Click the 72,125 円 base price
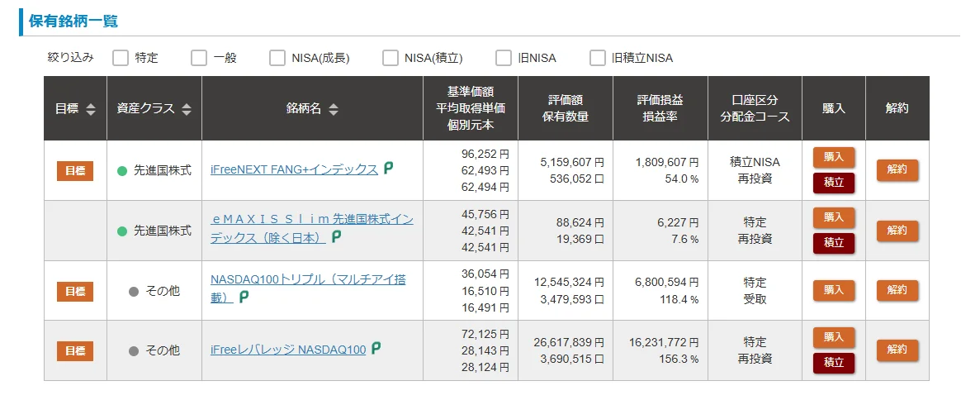This screenshot has height=400, width=980. coord(485,334)
